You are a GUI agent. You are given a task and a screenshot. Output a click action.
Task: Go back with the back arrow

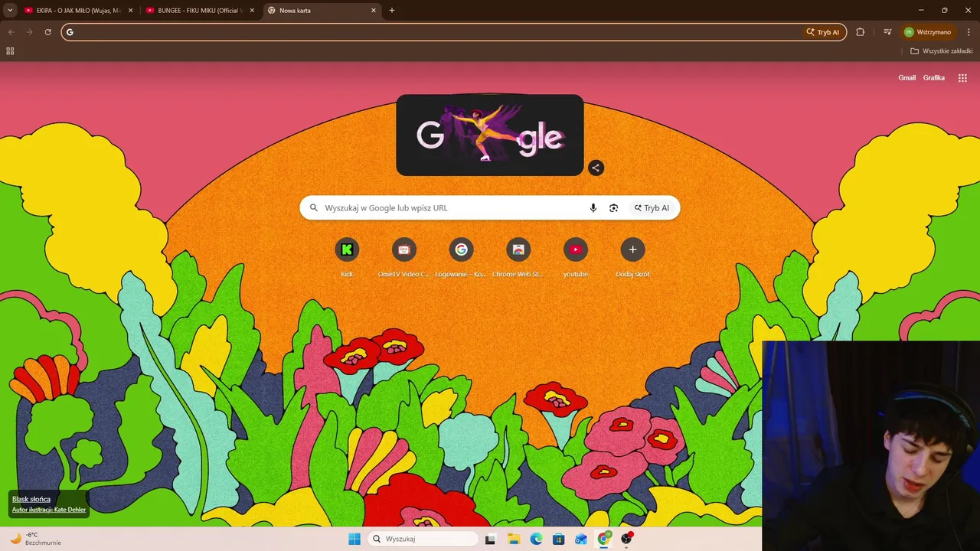11,32
